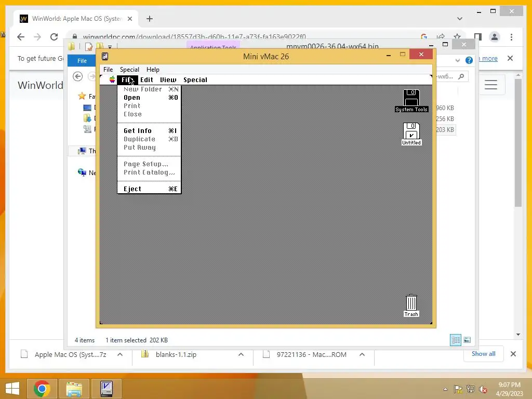Switch Explorer to large icons view

(x=467, y=340)
